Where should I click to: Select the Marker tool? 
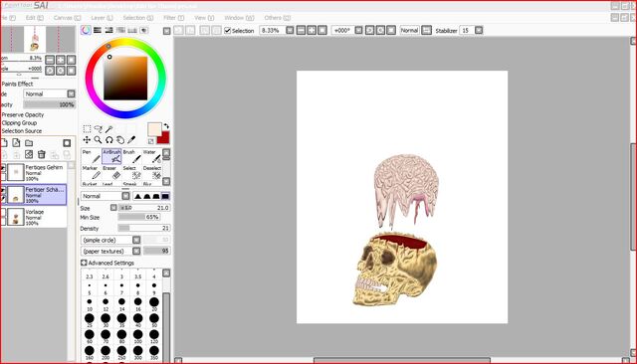tap(92, 172)
